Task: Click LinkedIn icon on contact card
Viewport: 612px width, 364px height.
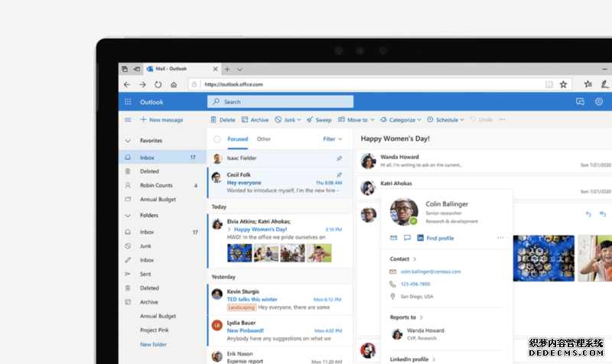Action: click(x=420, y=238)
